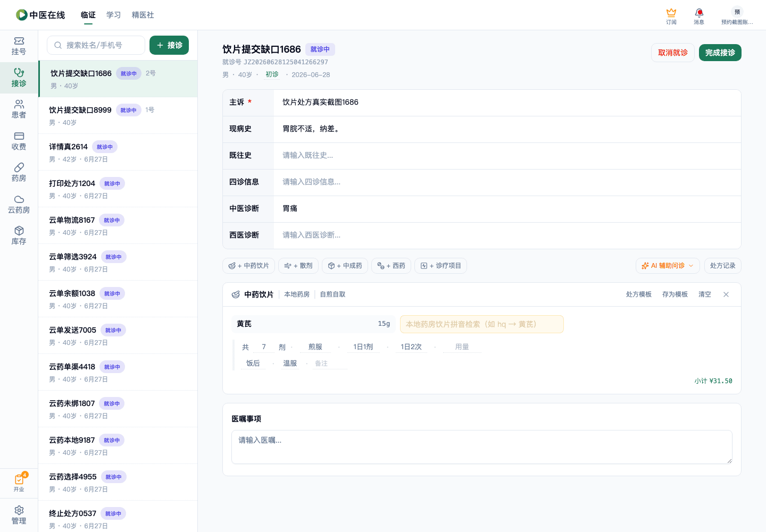Click 取消就诊 button
766x532 pixels.
coord(673,53)
